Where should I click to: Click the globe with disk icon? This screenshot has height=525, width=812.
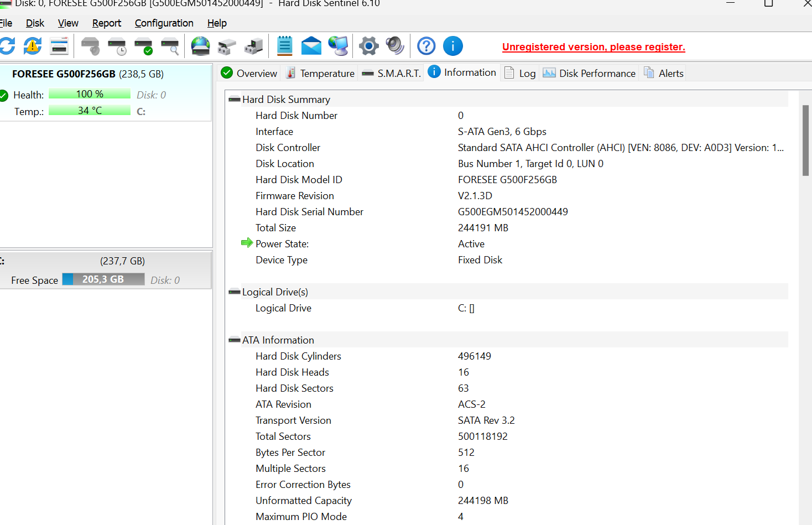point(200,46)
